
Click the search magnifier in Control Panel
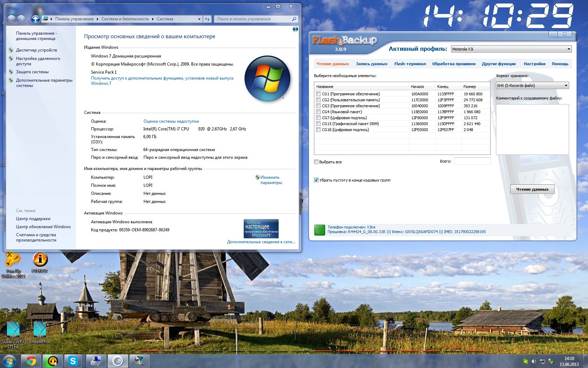click(294, 19)
